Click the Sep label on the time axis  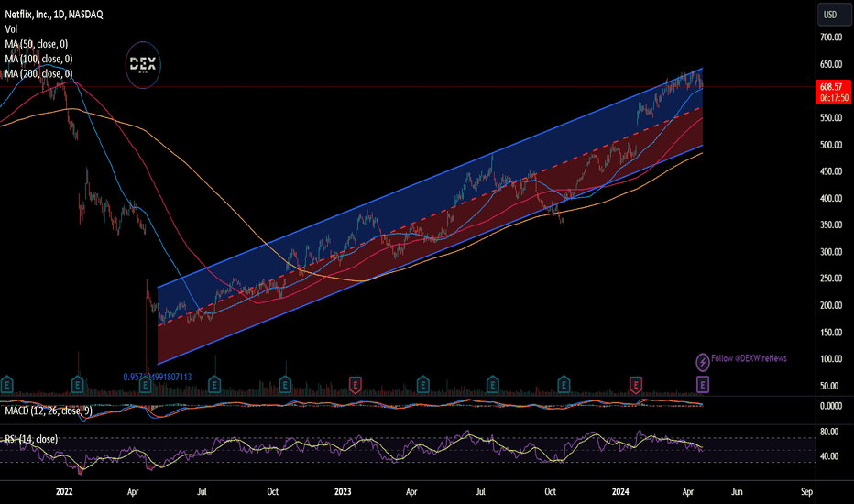click(x=806, y=491)
